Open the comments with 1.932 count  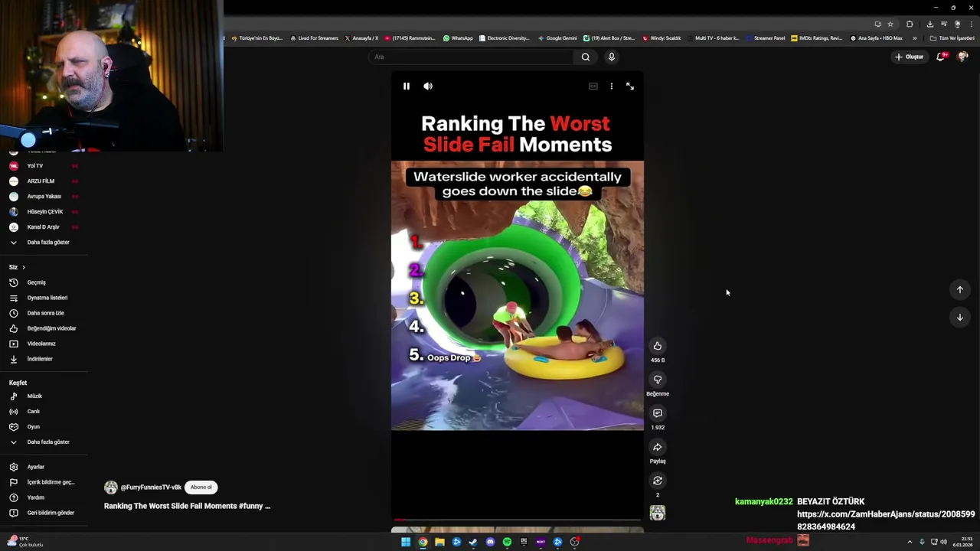pos(658,413)
